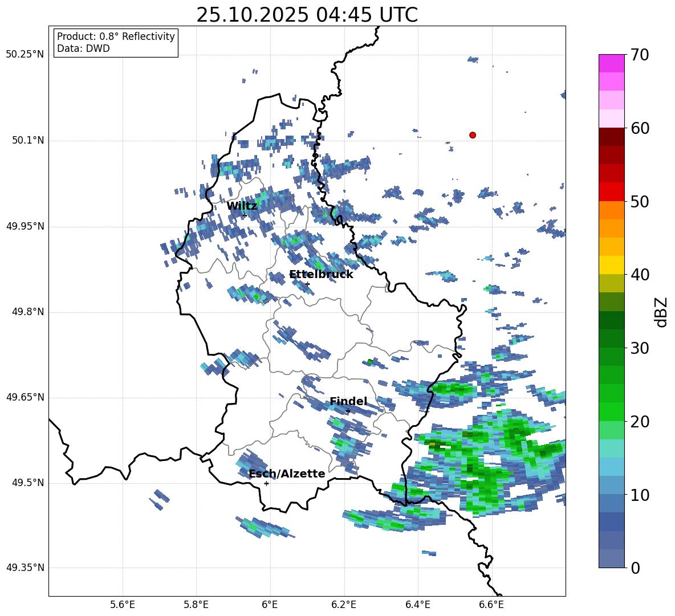Click the yellow colorbar segment above 40

click(611, 265)
